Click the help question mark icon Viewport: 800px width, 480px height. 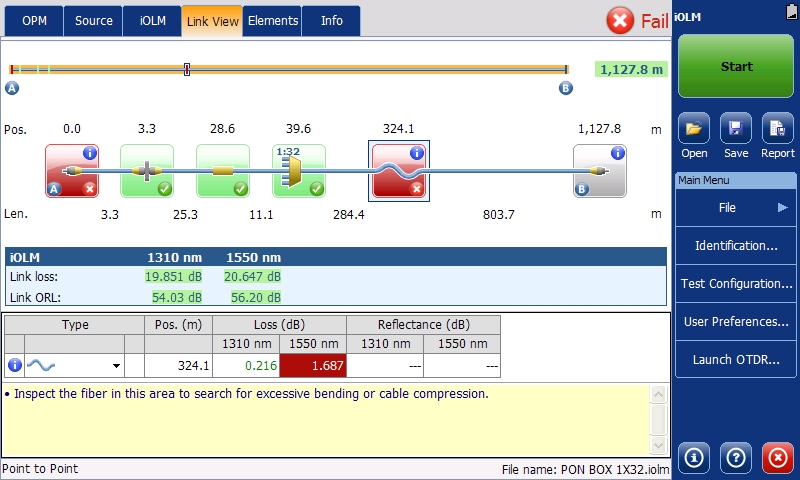click(736, 458)
